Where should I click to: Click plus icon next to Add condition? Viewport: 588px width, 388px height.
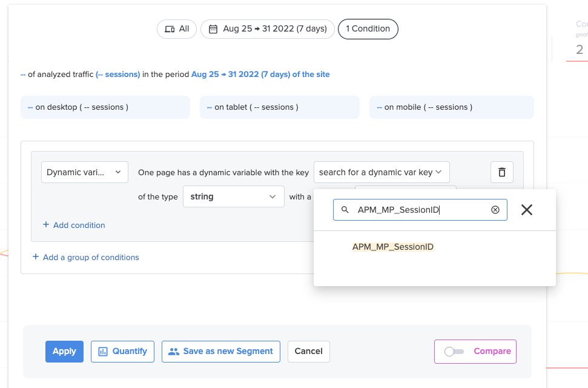click(46, 224)
